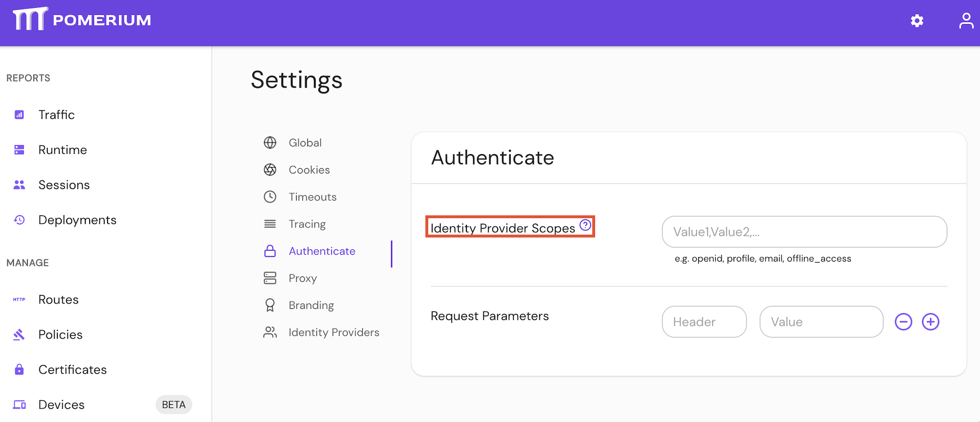Open Certificates using the padlock icon
980x422 pixels.
point(19,369)
